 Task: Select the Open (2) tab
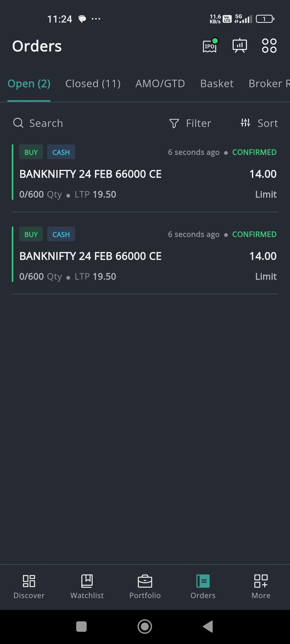click(29, 84)
